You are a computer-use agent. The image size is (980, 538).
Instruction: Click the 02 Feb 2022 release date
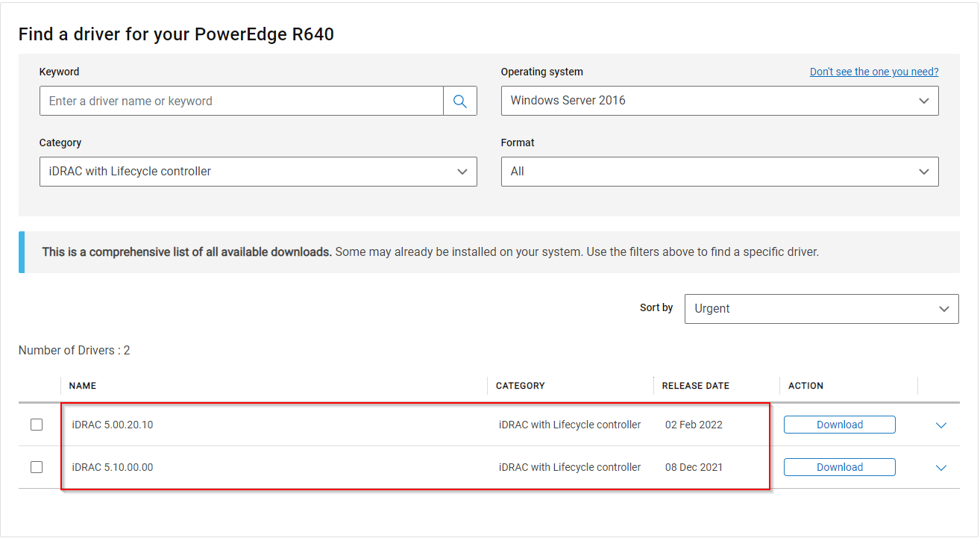pos(694,425)
